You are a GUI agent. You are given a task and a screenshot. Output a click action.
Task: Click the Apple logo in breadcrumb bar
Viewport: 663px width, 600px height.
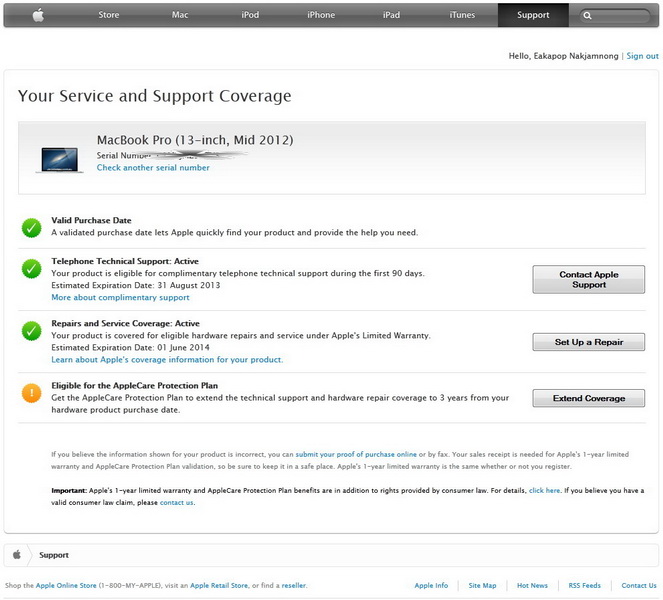[x=17, y=554]
